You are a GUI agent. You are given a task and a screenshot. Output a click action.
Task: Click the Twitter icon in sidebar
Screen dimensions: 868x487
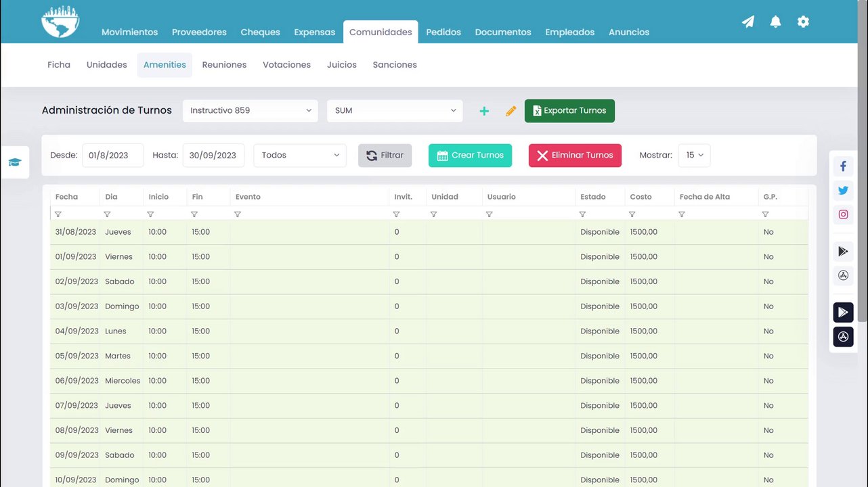point(843,190)
